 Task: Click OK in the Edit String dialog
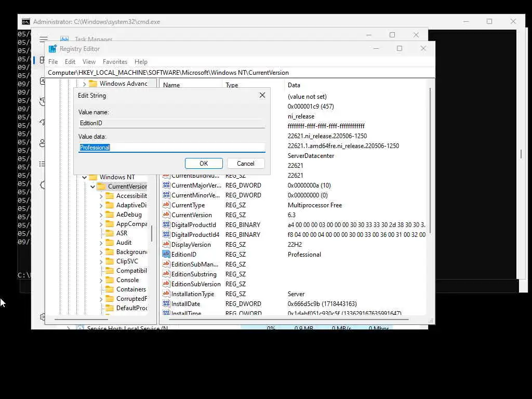click(x=204, y=164)
